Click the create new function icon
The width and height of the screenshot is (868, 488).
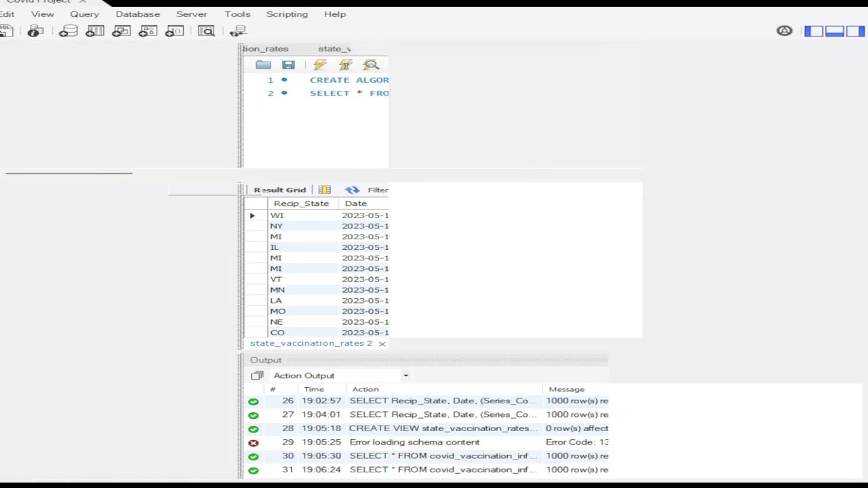(174, 31)
